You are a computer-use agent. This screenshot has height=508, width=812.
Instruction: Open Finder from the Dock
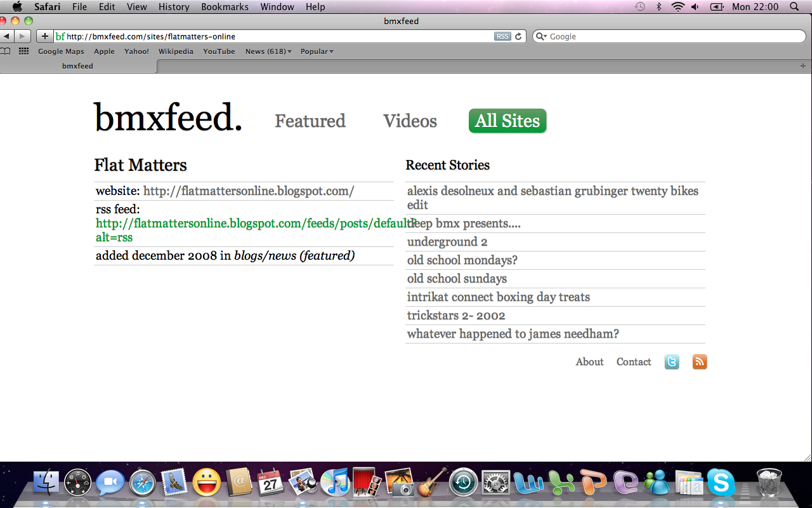coord(46,483)
